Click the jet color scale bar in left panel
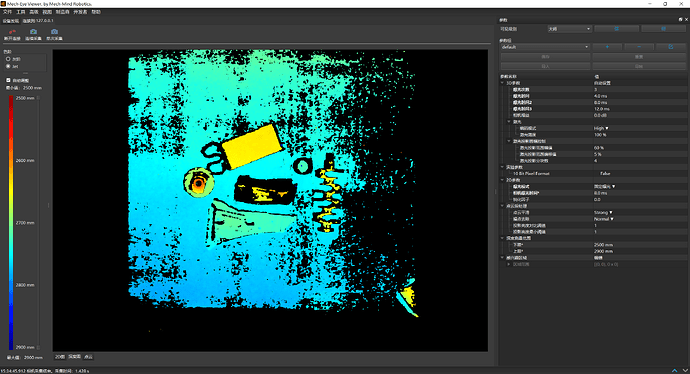690x374 pixels. point(11,222)
